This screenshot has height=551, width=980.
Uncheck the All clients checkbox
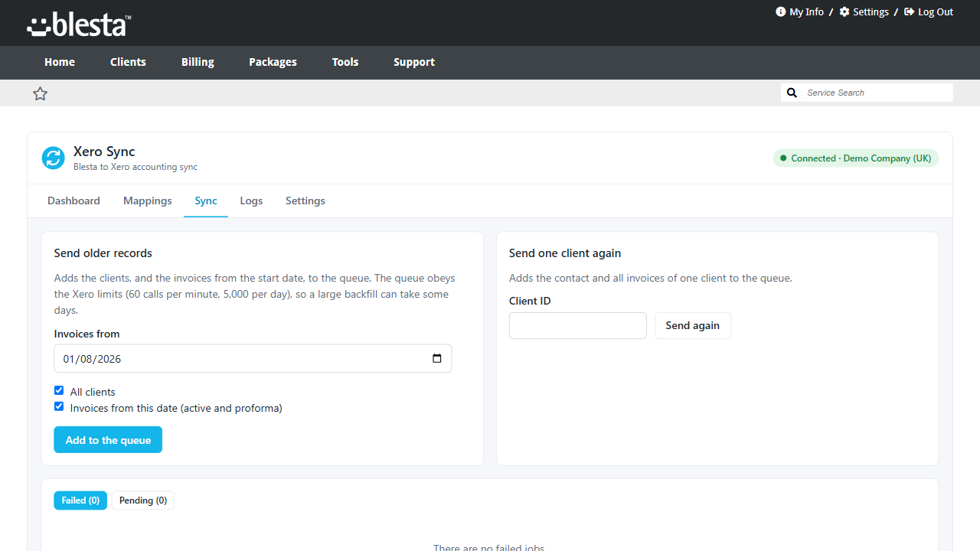[59, 390]
